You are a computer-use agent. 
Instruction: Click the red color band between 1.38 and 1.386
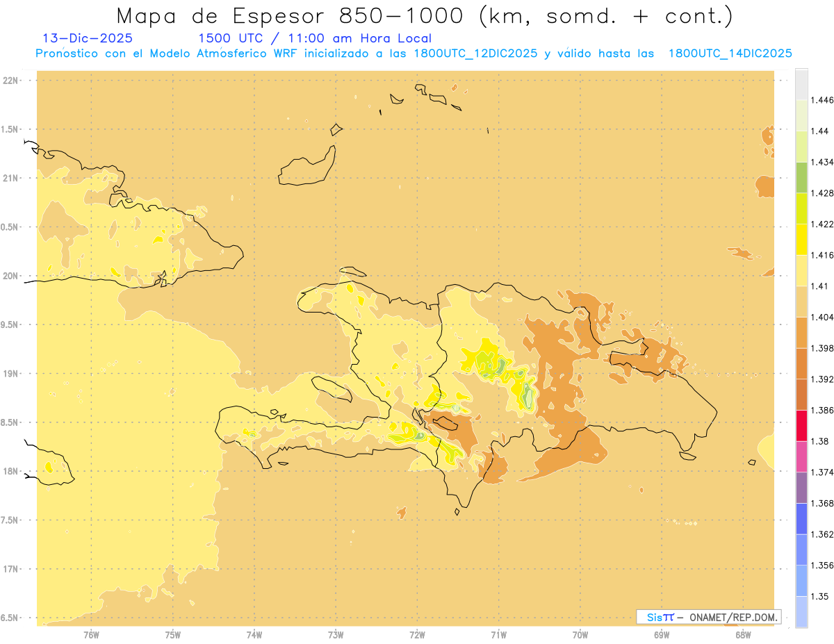[801, 426]
